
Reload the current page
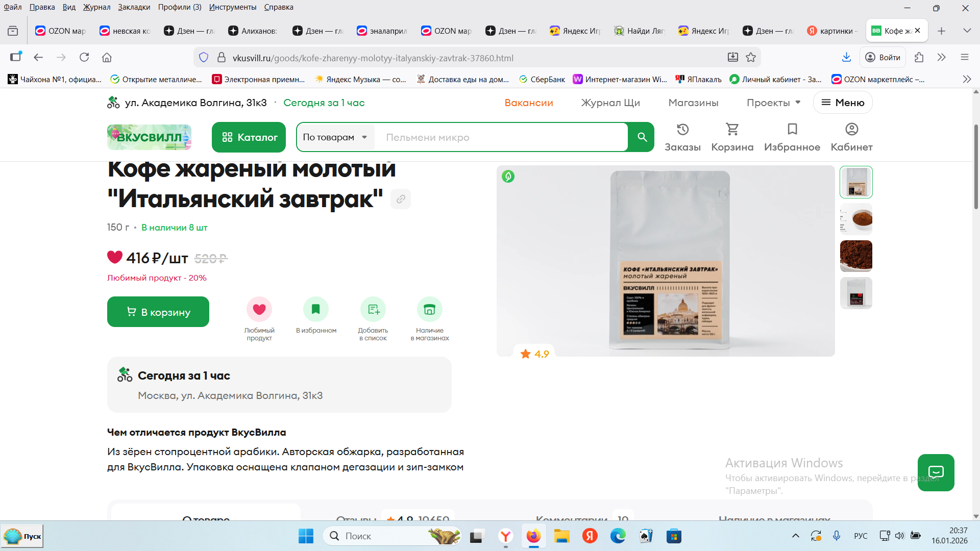(x=84, y=57)
